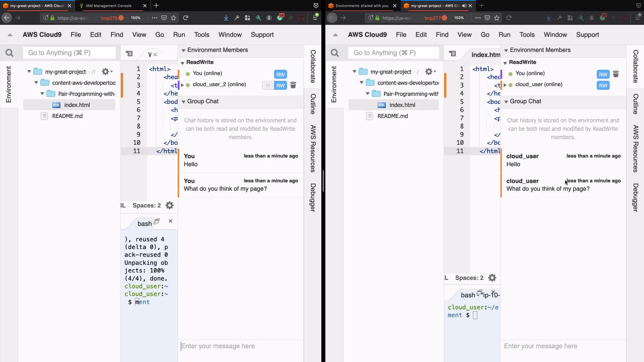Open editor settings gear beside Spaces: 2 left
The image size is (644, 362).
coord(170,205)
